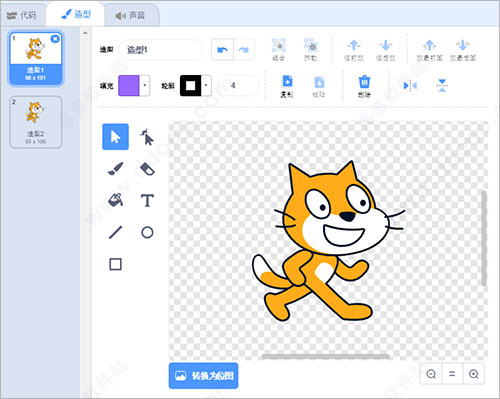The height and width of the screenshot is (399, 500).
Task: Pick the Brush tool
Action: point(115,169)
